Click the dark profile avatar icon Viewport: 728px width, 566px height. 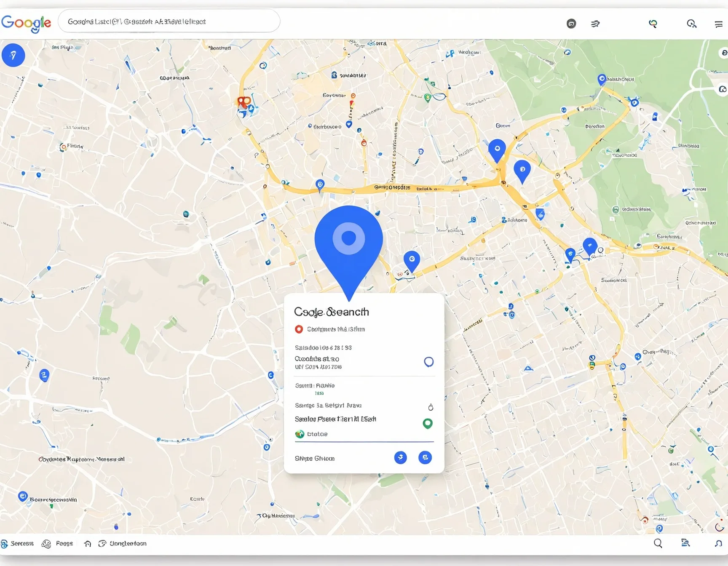571,24
